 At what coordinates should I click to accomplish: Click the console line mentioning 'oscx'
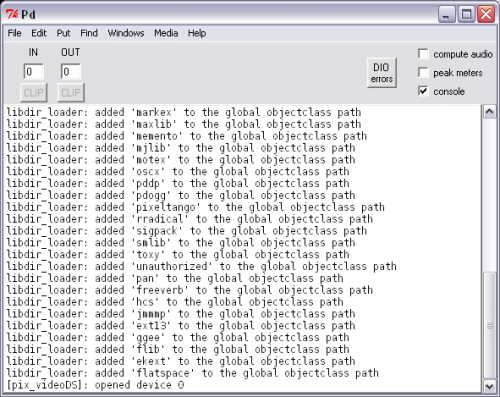[x=178, y=172]
